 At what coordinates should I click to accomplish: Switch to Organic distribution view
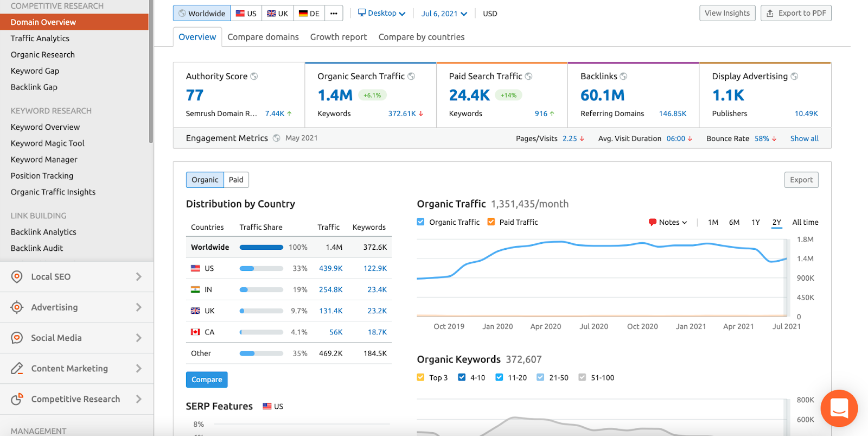pyautogui.click(x=205, y=180)
